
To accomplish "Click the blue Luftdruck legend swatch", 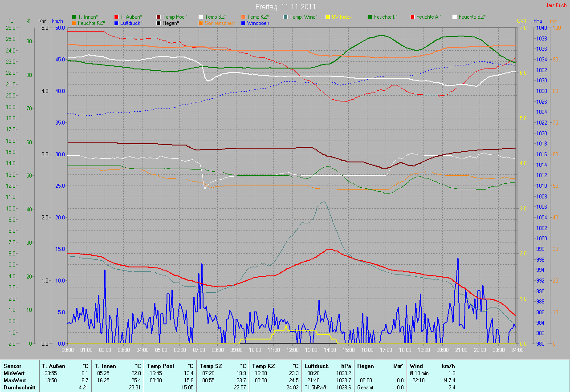I will coord(116,23).
